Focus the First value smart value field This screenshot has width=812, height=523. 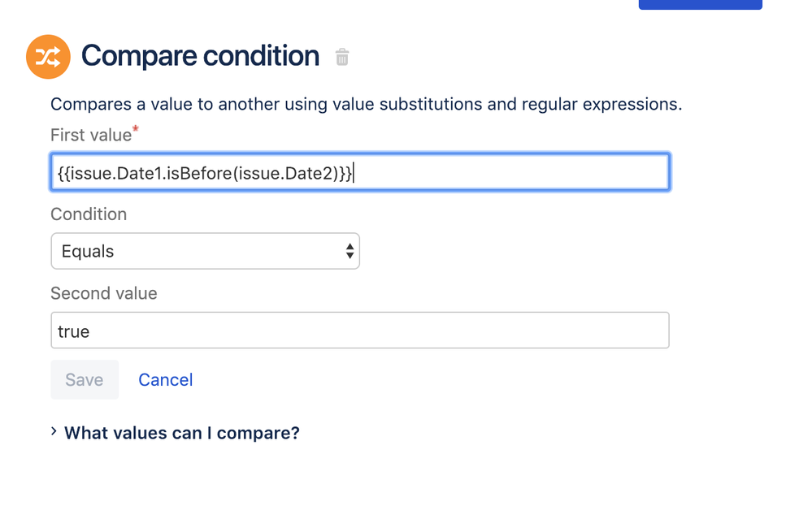point(360,172)
